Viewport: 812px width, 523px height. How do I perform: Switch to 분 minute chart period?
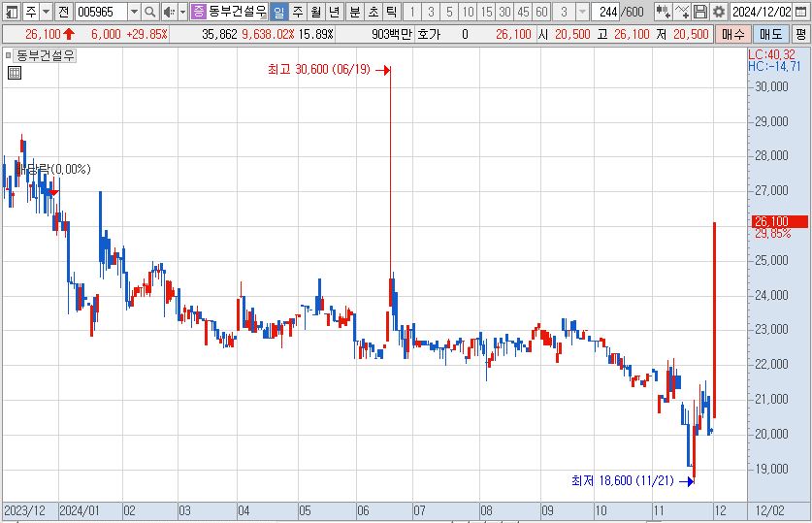(x=355, y=12)
